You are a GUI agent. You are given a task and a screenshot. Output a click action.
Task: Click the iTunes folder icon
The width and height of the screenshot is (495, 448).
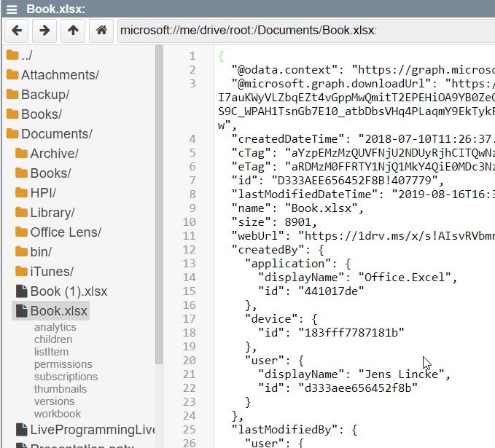pyautogui.click(x=21, y=272)
